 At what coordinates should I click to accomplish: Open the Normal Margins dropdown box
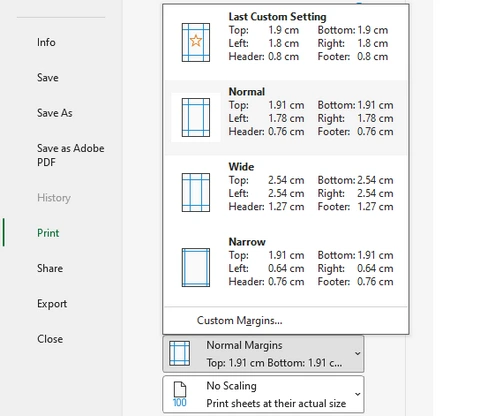click(x=263, y=354)
